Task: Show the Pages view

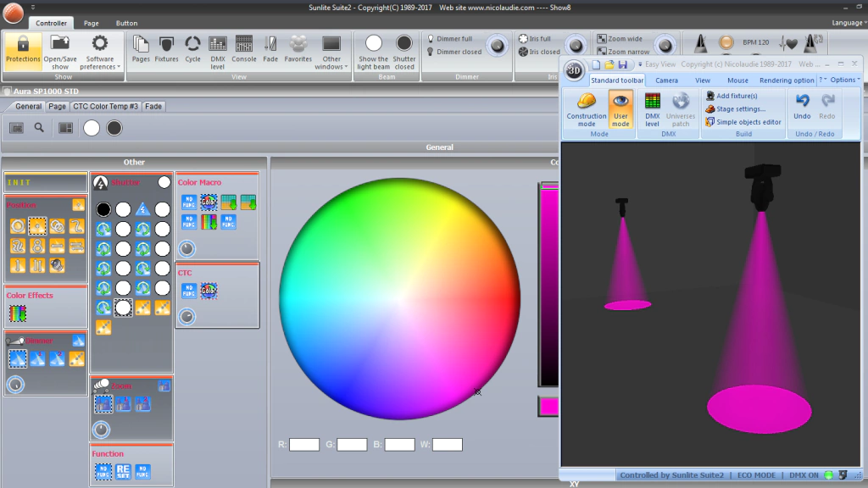Action: (141, 50)
